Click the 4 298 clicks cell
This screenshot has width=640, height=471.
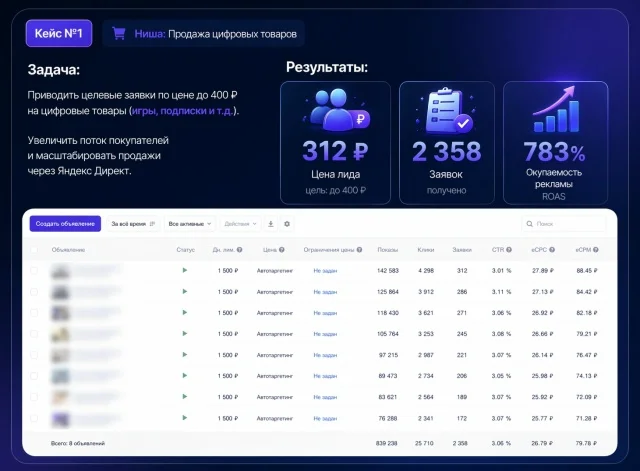[x=426, y=271]
